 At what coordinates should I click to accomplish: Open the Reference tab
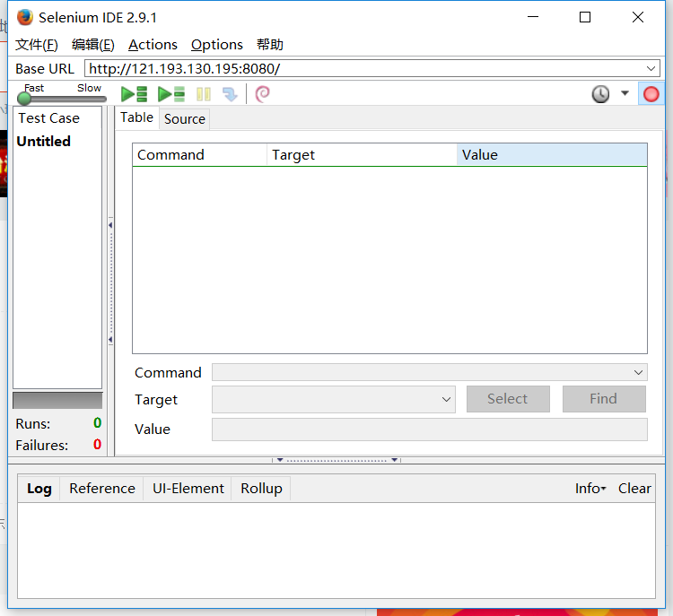(x=102, y=489)
